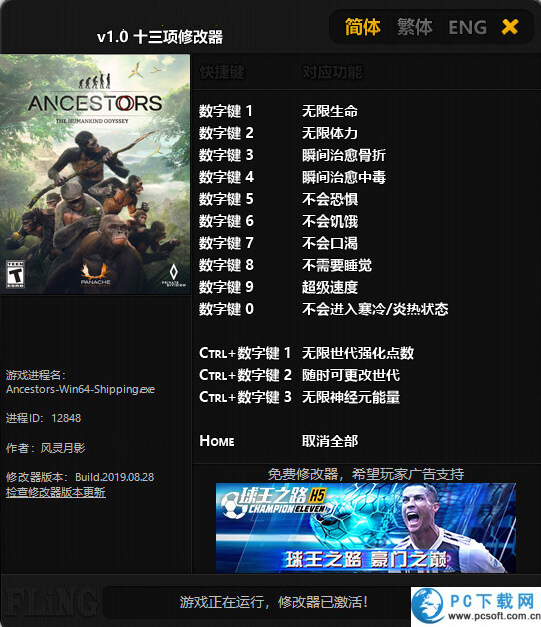Toggle 瞬间治愈骨折 cheat option
This screenshot has height=627, width=541.
click(344, 155)
